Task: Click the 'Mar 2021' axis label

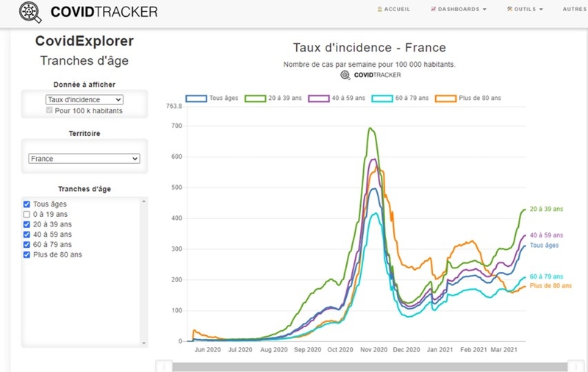Action: click(x=503, y=350)
